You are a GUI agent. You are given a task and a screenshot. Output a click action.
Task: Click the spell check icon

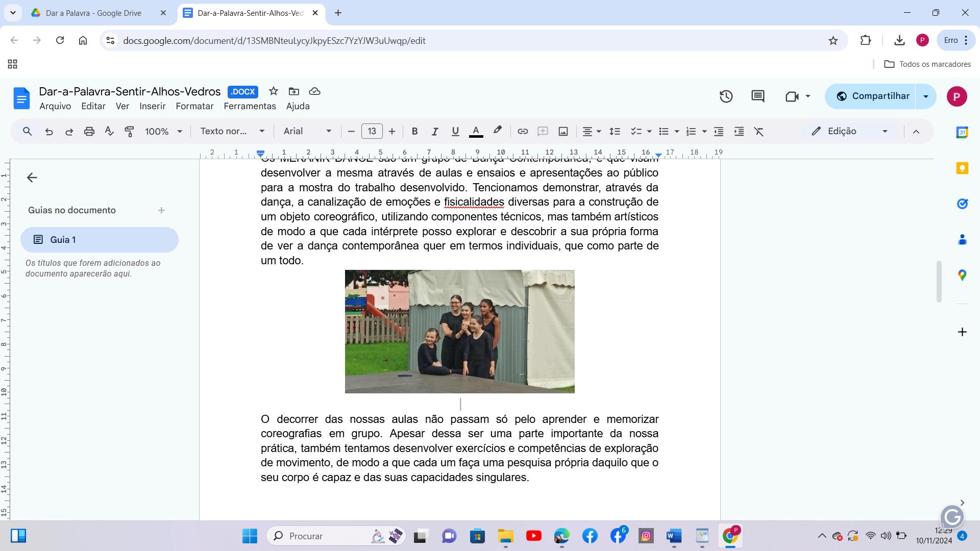click(x=109, y=132)
